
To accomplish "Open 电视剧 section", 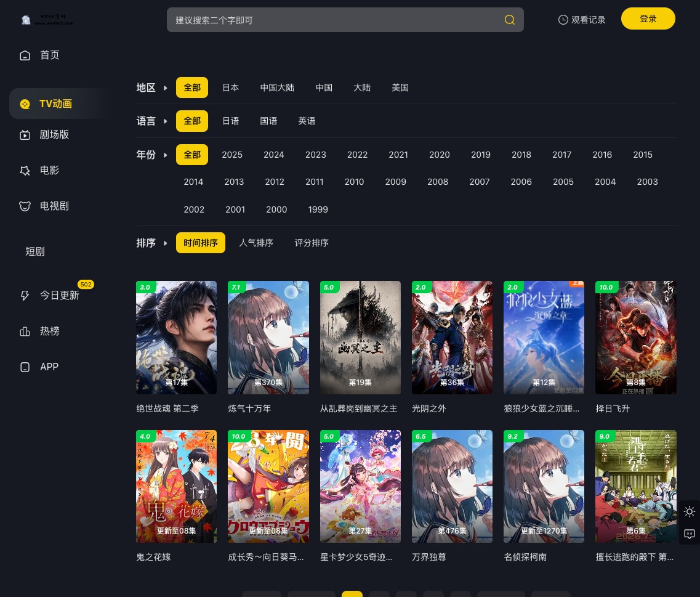I will pyautogui.click(x=54, y=206).
